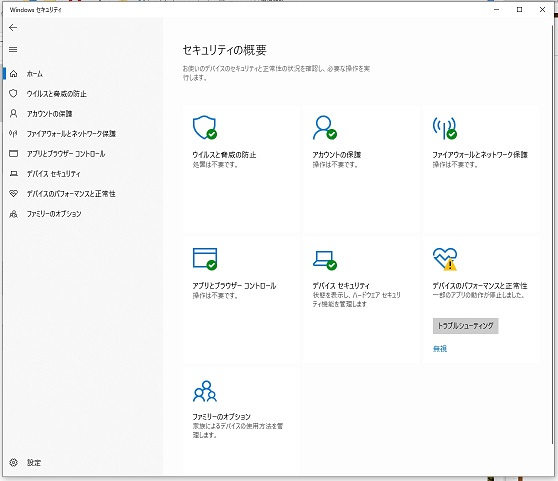The image size is (558, 481).
Task: Click the app window icon in sidebar
Action: click(13, 154)
